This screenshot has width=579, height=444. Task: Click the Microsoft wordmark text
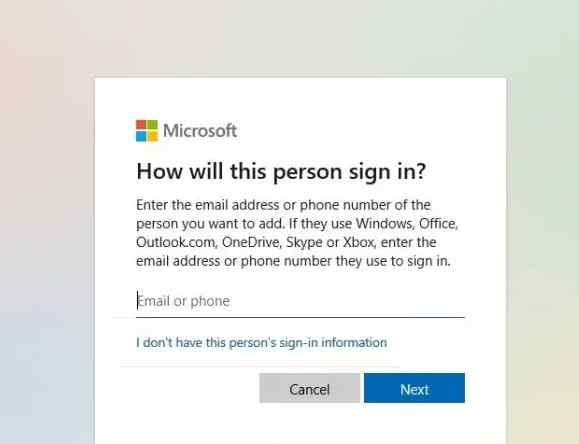[200, 131]
